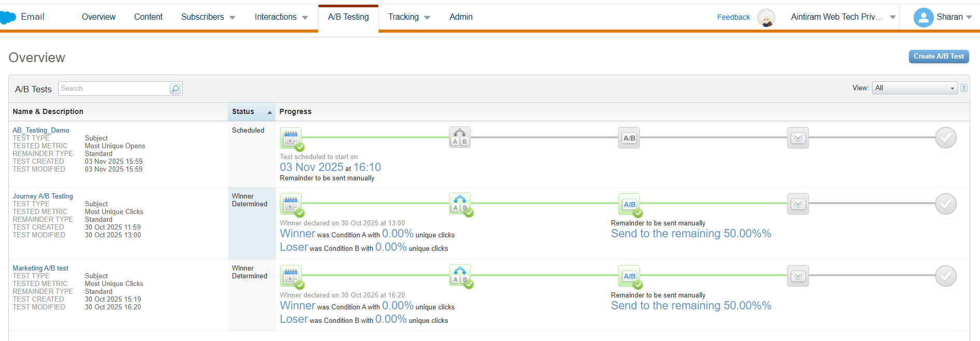980x341 pixels.
Task: Open the Sharan user account menu
Action: 943,17
